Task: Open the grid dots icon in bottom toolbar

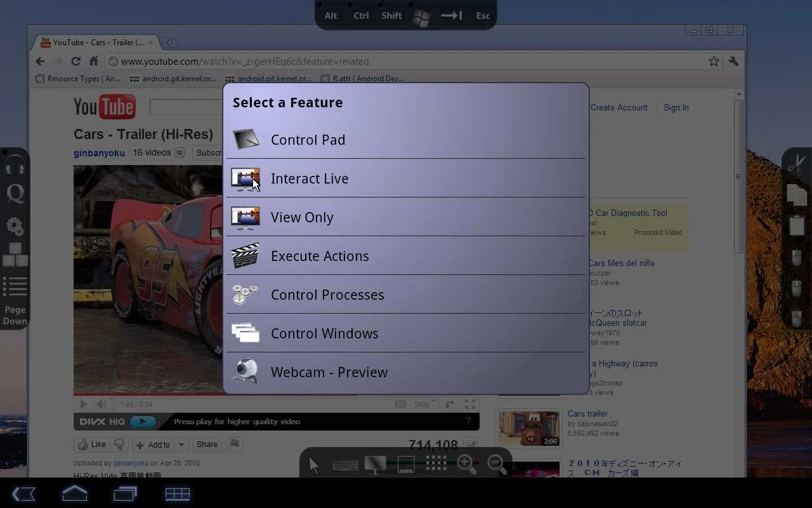Action: tap(436, 463)
